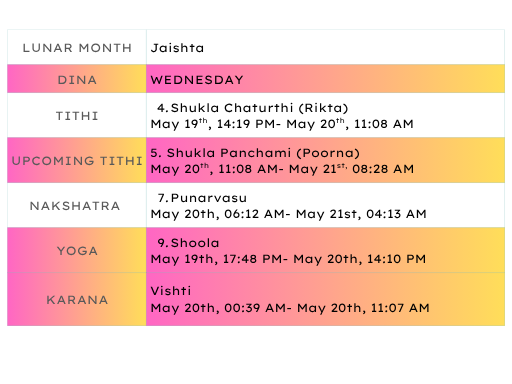This screenshot has width=512, height=384.
Task: Select the Shoola yoga name
Action: pos(188,243)
